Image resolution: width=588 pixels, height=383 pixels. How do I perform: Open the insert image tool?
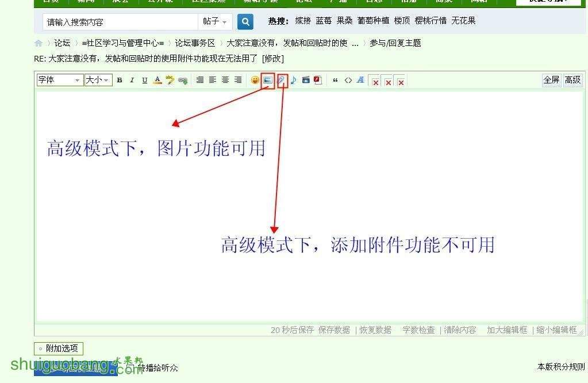(267, 81)
